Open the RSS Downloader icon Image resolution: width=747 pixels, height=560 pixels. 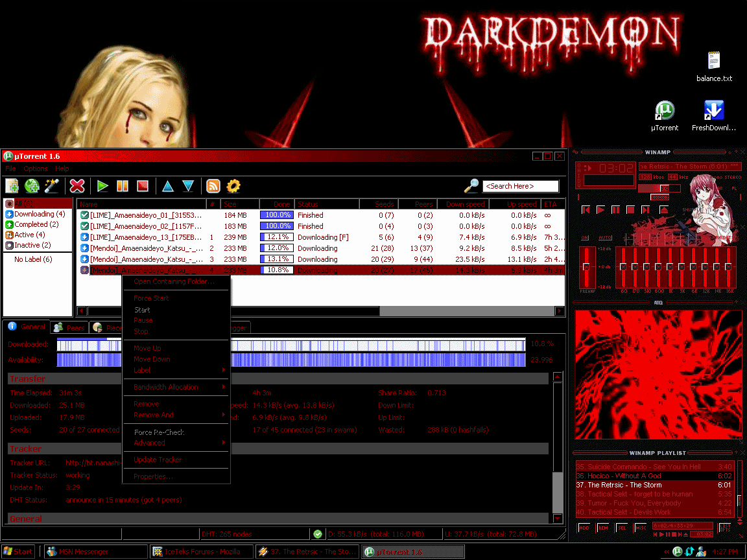pos(213,186)
